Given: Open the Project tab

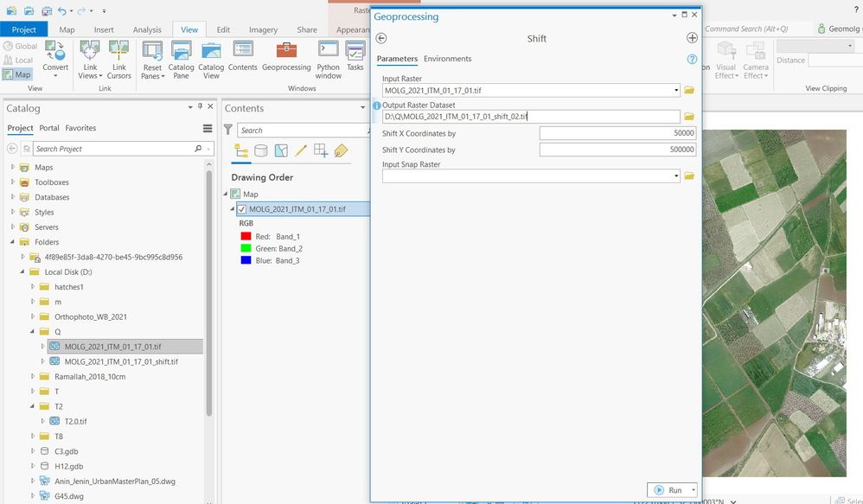Looking at the screenshot, I should (x=23, y=29).
